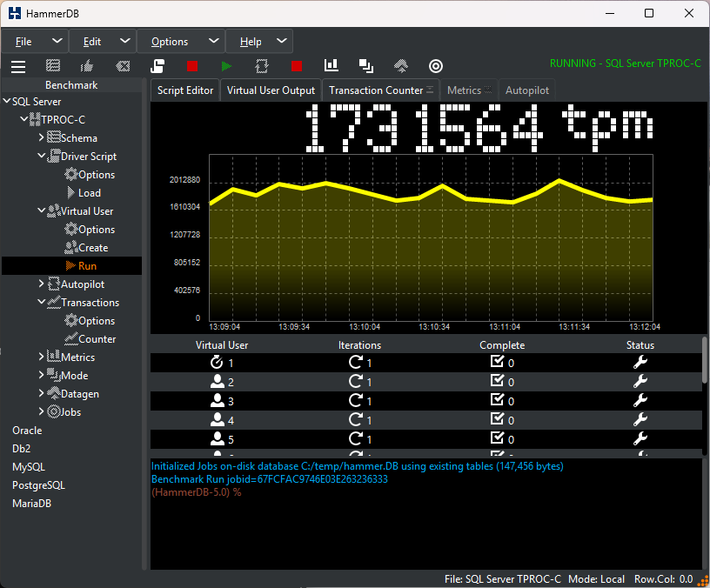
Task: Click the complete checkmark icon in row 4
Action: tap(497, 418)
